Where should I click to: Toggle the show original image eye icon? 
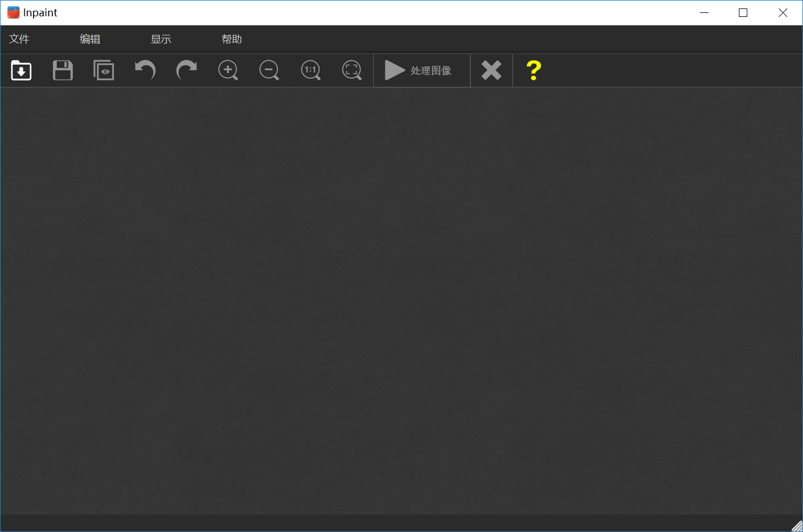click(104, 70)
